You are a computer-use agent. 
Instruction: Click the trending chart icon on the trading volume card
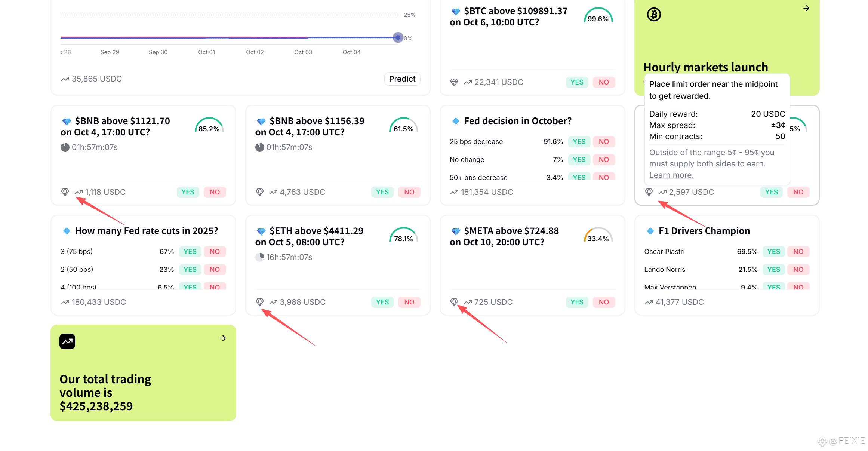click(x=67, y=341)
